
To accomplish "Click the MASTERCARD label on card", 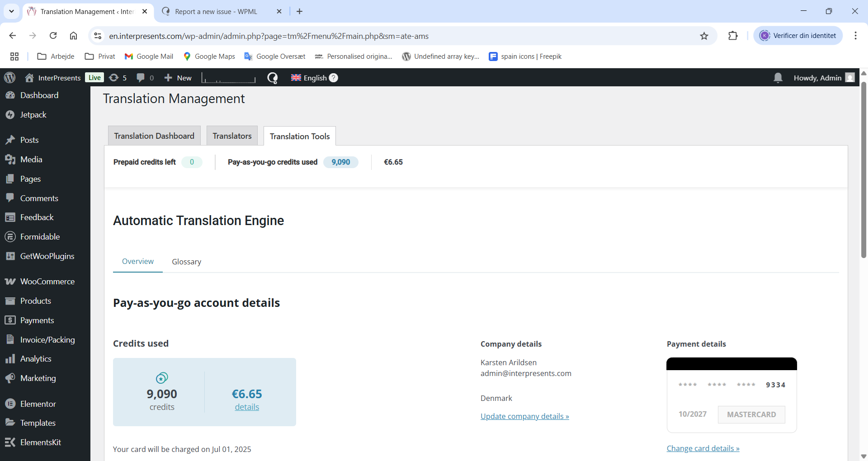I will tap(751, 414).
